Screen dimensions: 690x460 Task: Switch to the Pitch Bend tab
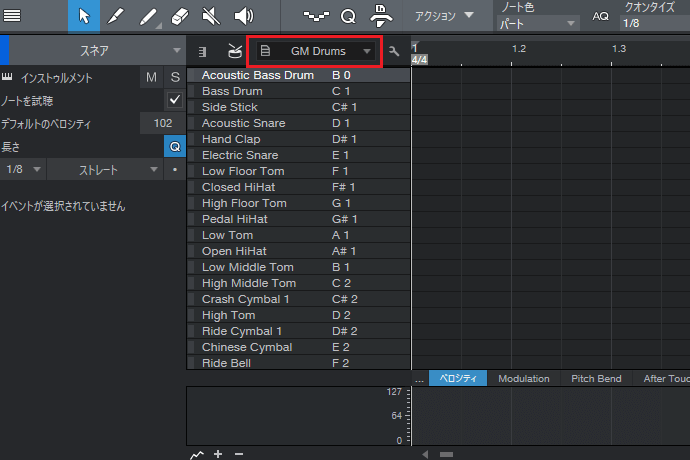coord(596,379)
